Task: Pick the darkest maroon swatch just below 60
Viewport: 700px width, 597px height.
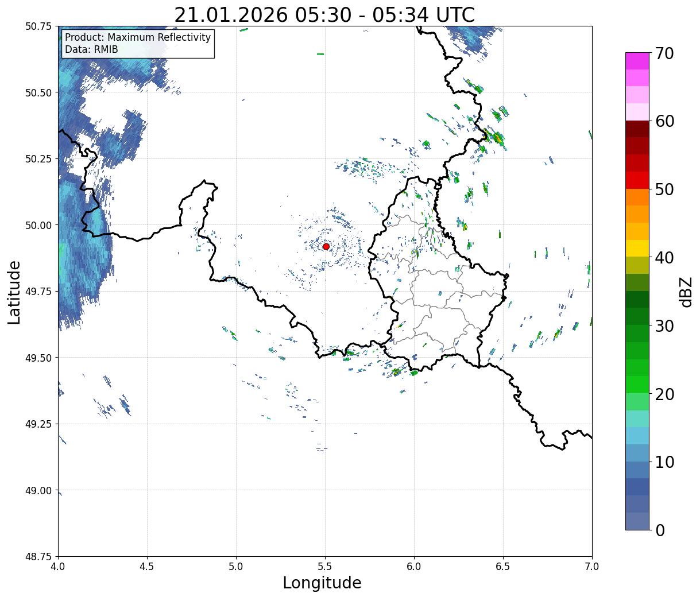Action: coord(637,129)
